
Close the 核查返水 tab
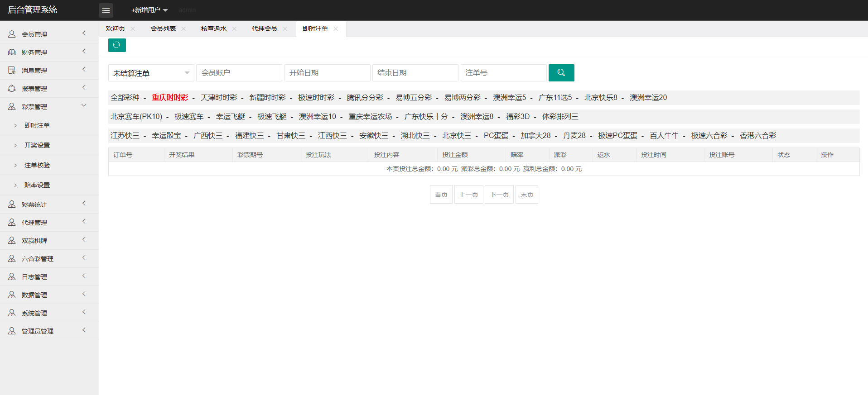point(234,29)
